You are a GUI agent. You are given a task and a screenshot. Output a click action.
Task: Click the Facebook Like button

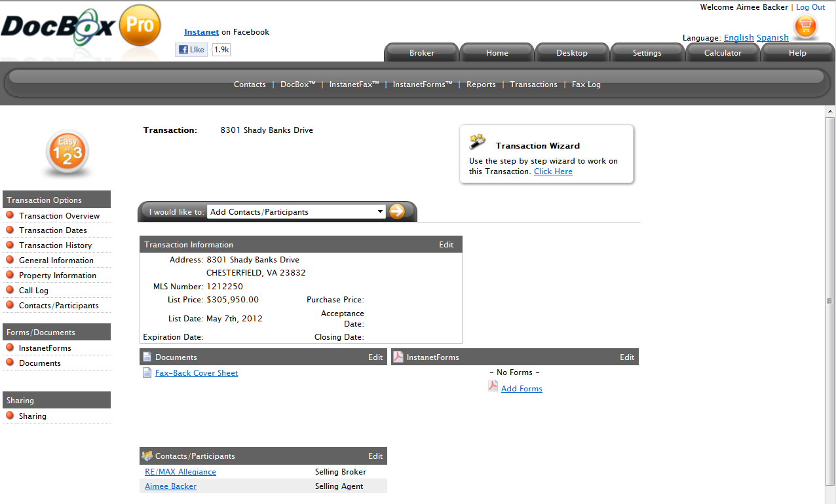click(191, 50)
